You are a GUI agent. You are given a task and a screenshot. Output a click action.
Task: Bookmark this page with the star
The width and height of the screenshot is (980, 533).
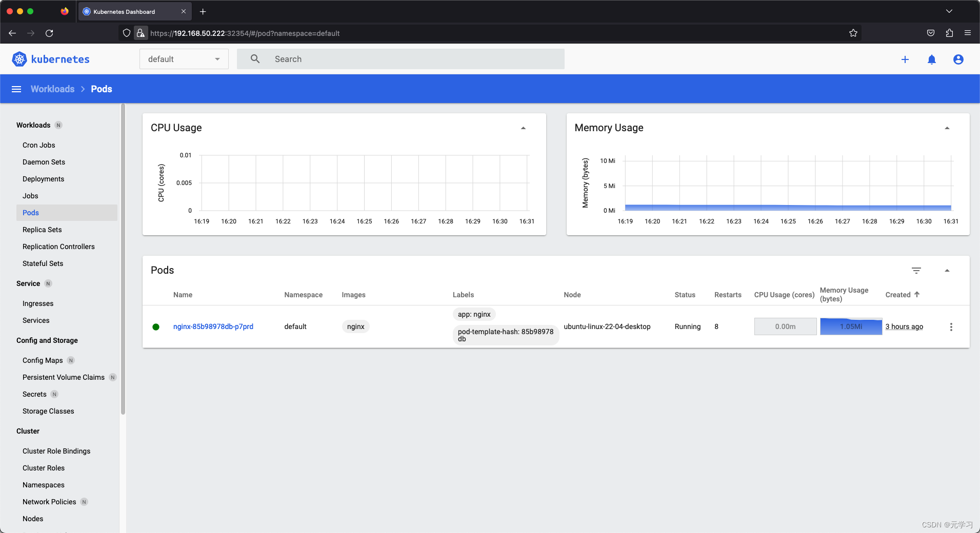(x=853, y=33)
